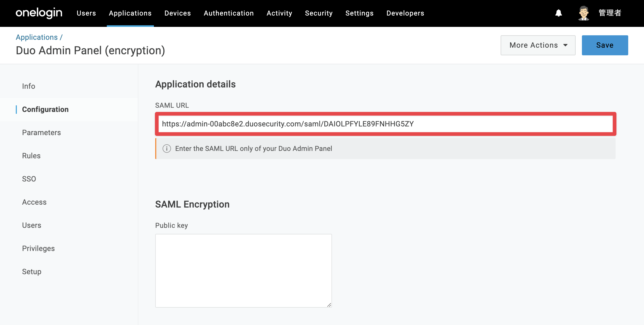Switch to the Parameters tab

(42, 132)
